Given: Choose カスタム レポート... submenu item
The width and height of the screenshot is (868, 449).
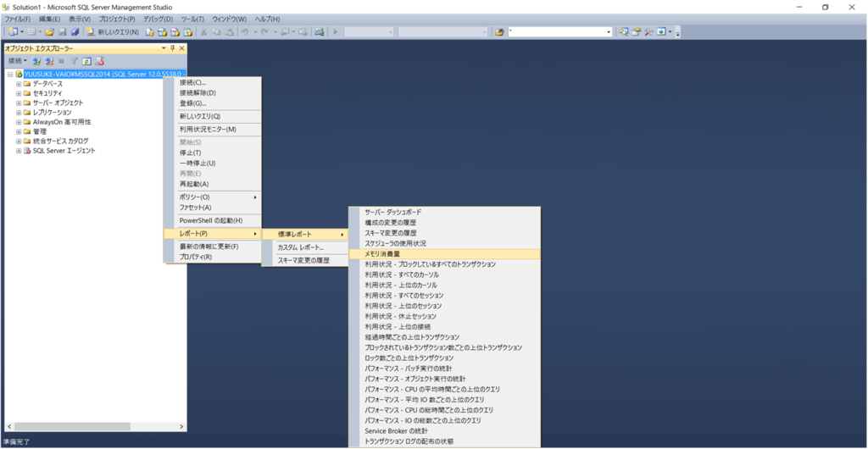Looking at the screenshot, I should (x=305, y=247).
